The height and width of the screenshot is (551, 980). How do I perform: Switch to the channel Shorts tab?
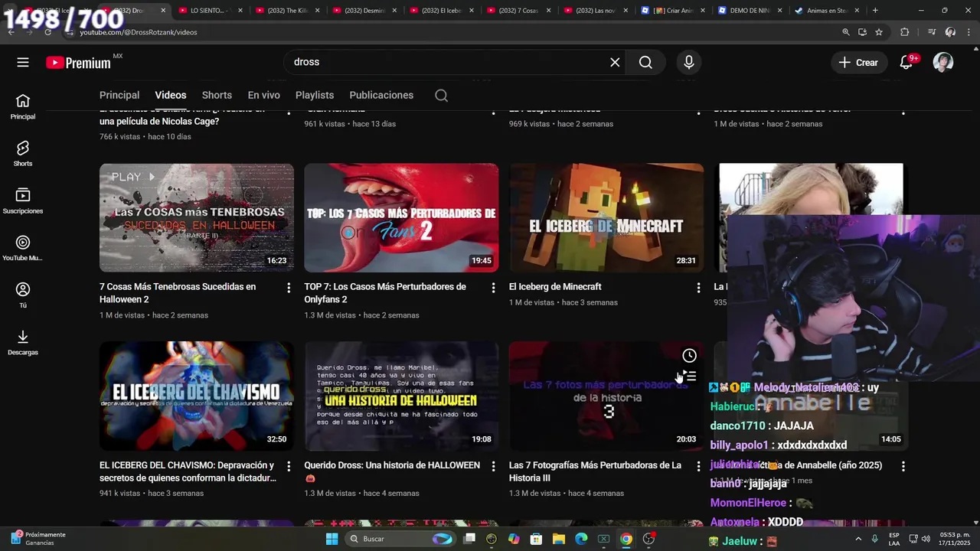click(217, 95)
